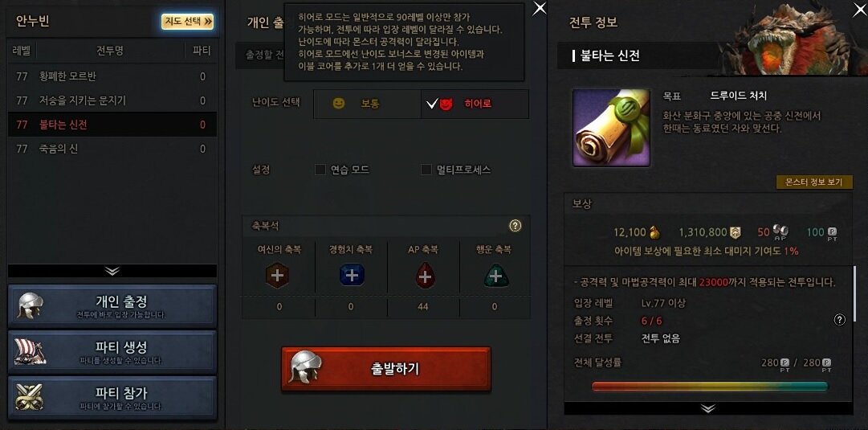
Task: Expand the battle list down arrow
Action: click(112, 271)
